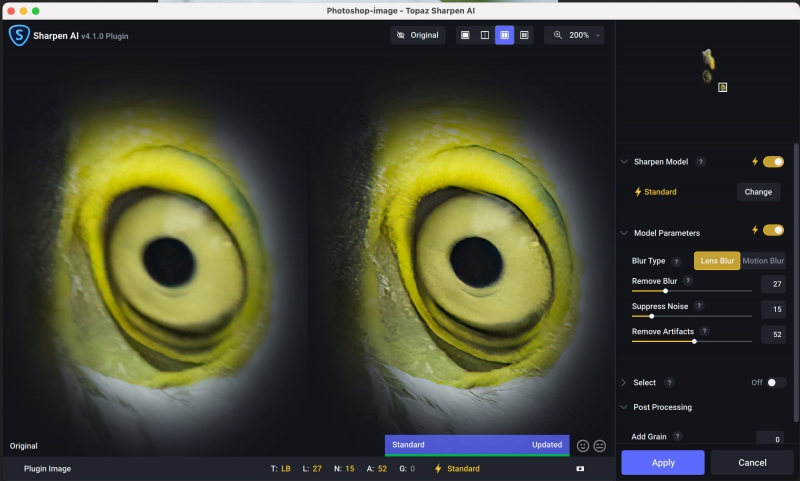800x481 pixels.
Task: Click the Change model button
Action: tap(758, 192)
